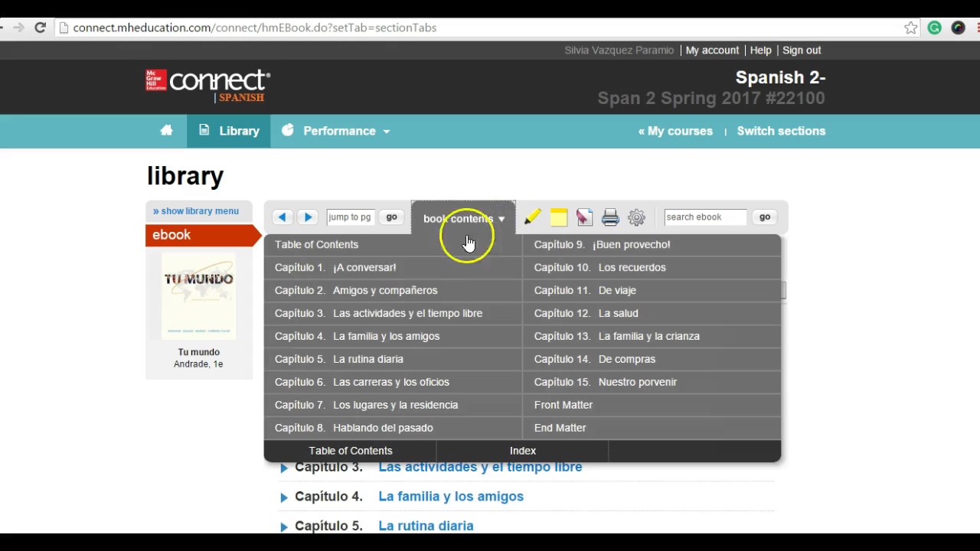The height and width of the screenshot is (551, 980).
Task: Click the bookmark tool icon
Action: (x=584, y=217)
